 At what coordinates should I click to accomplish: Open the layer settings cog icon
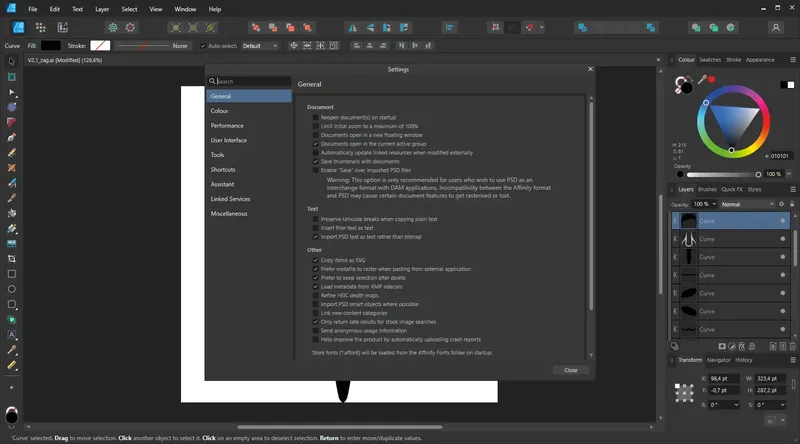coord(781,204)
